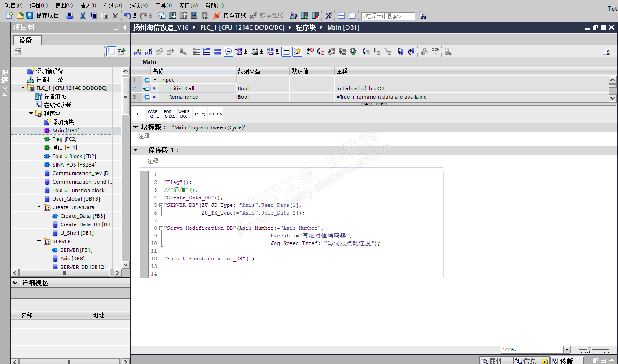Open Devices and networks in project tree
The width and height of the screenshot is (618, 364).
click(45, 79)
